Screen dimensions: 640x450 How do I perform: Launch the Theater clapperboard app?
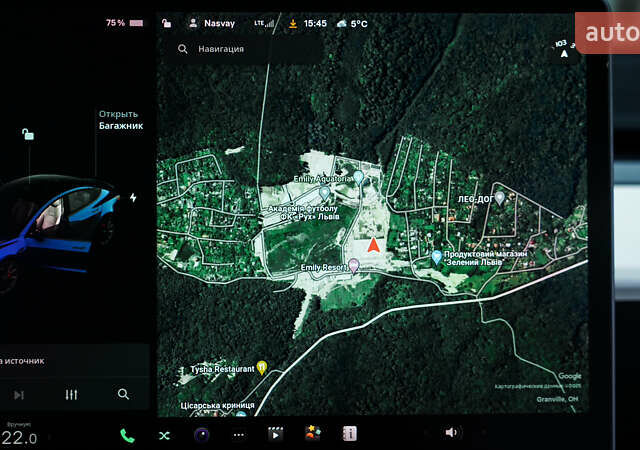pos(276,434)
